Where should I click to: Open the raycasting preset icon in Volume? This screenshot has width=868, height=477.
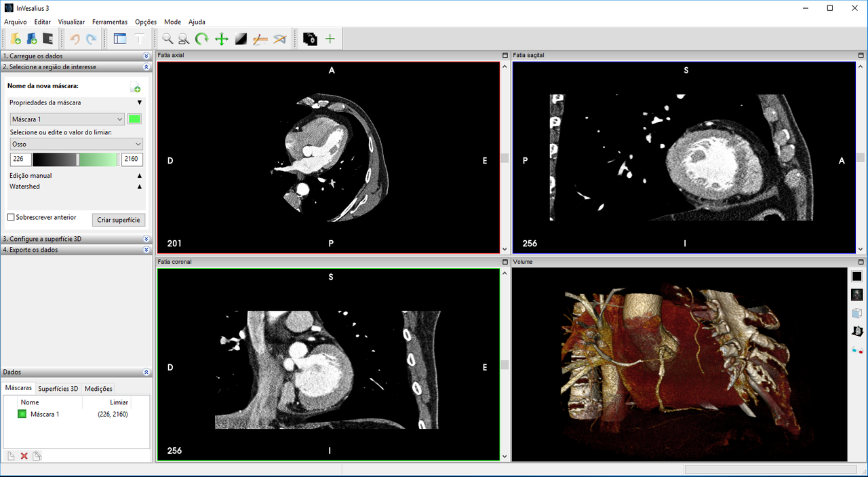point(857,294)
